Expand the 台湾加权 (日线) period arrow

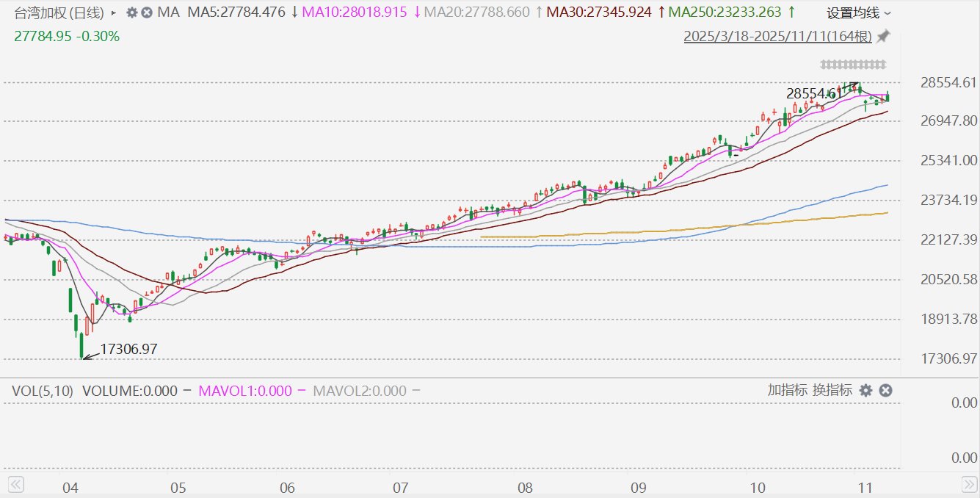113,12
